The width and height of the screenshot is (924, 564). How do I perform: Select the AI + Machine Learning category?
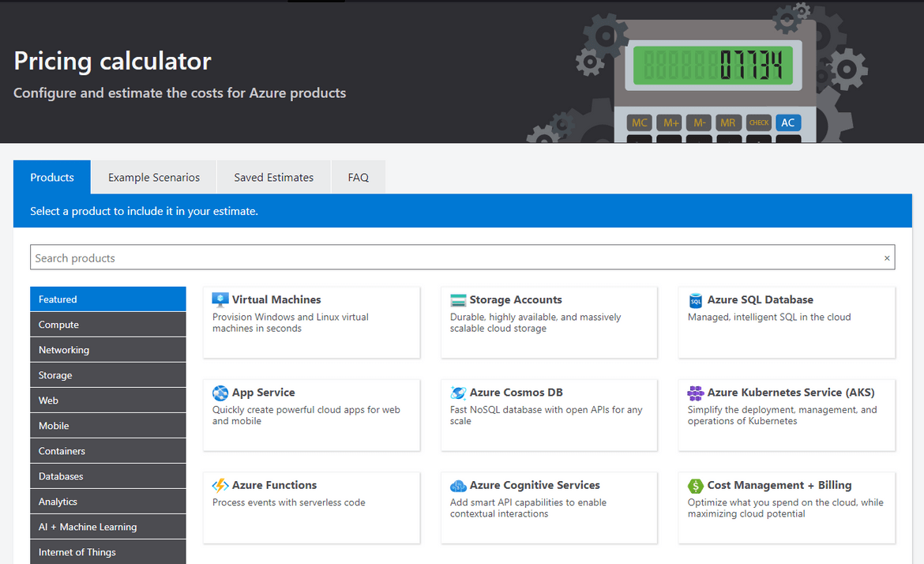[108, 528]
